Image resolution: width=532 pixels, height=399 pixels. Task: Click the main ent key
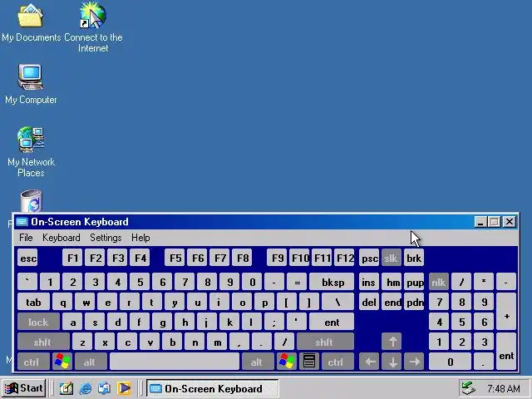(x=332, y=322)
